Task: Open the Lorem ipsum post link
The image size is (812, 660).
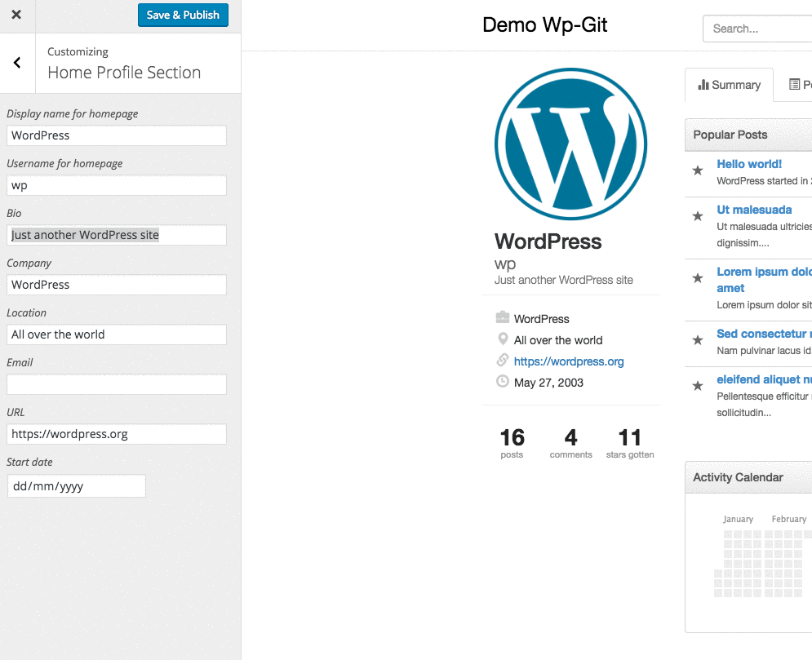Action: pyautogui.click(x=765, y=280)
